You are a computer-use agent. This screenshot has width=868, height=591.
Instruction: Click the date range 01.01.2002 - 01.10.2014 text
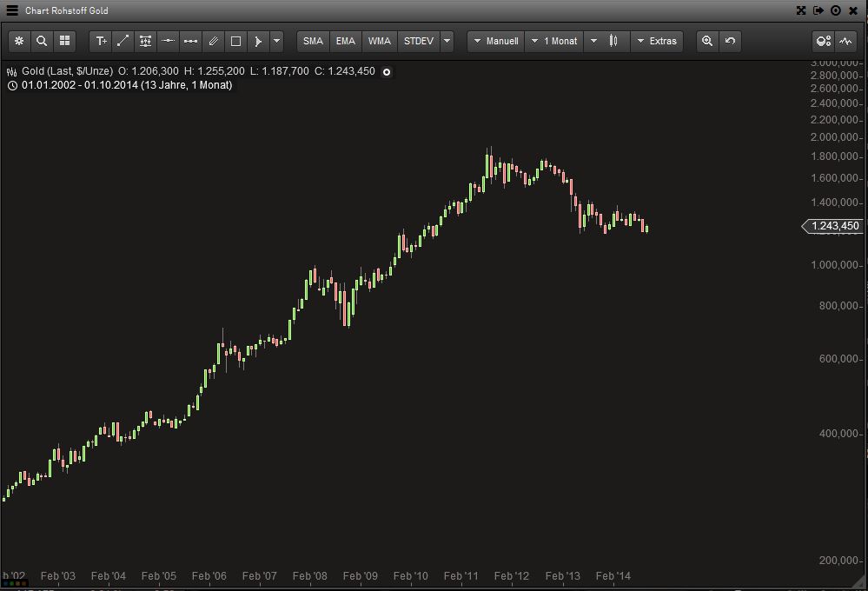(80, 85)
